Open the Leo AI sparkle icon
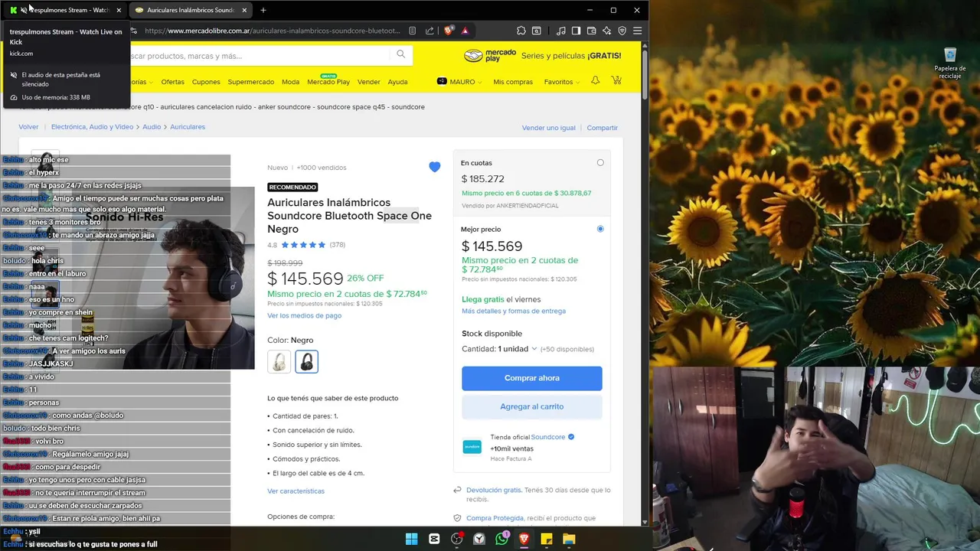 point(606,31)
